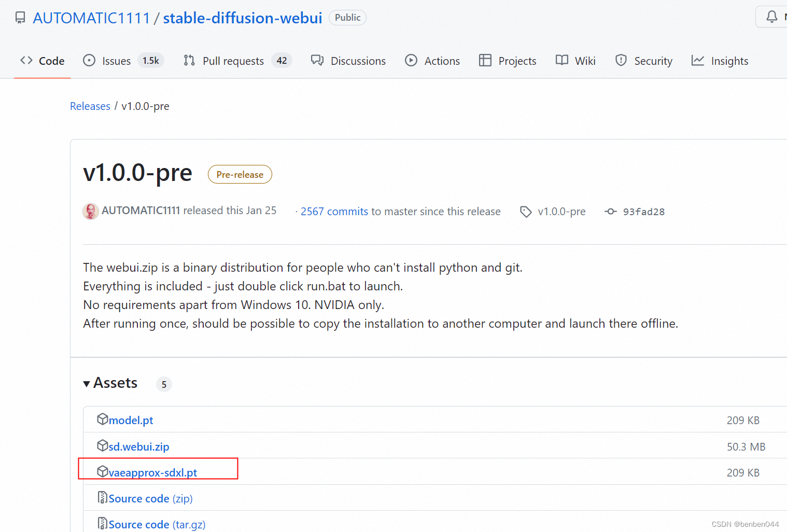Click the 1.5k issues counter
Image resolution: width=787 pixels, height=532 pixels.
pyautogui.click(x=151, y=61)
